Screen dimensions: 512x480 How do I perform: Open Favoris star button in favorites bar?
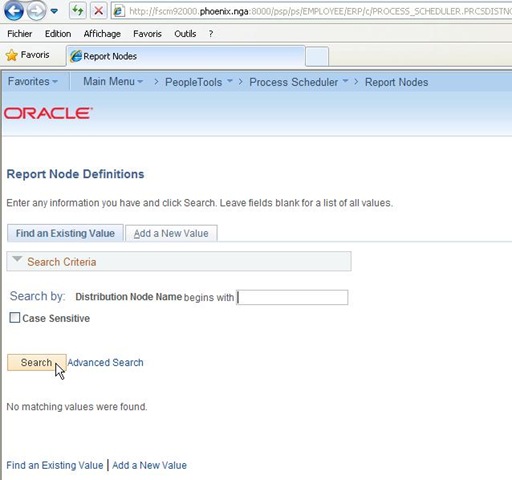click(x=28, y=55)
